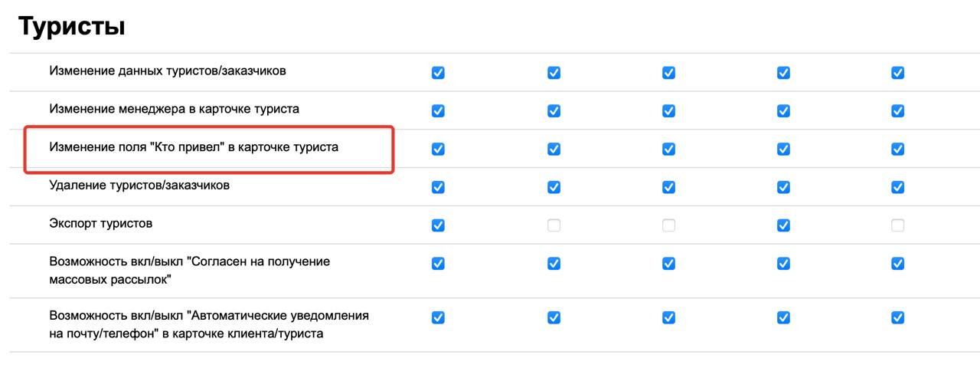Viewport: 980px width, 368px height.
Task: Toggle second-column checkbox for "Согласен на получение массовых рассылок"
Action: (x=554, y=264)
